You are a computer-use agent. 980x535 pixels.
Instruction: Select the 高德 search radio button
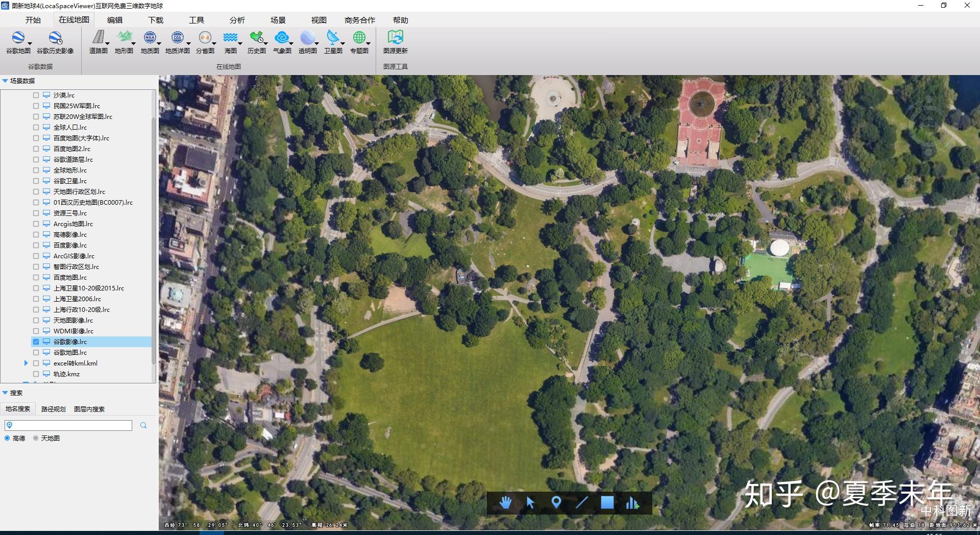[x=7, y=438]
